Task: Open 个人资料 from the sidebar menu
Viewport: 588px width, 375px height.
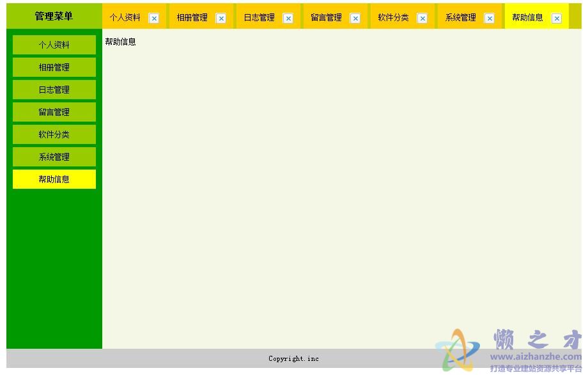Action: click(x=54, y=45)
